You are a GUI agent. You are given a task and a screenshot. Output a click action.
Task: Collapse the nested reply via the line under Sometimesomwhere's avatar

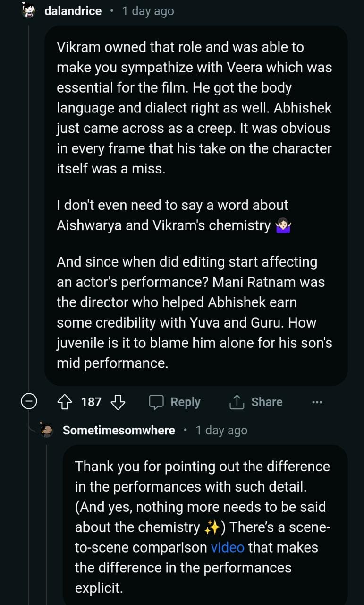47,520
